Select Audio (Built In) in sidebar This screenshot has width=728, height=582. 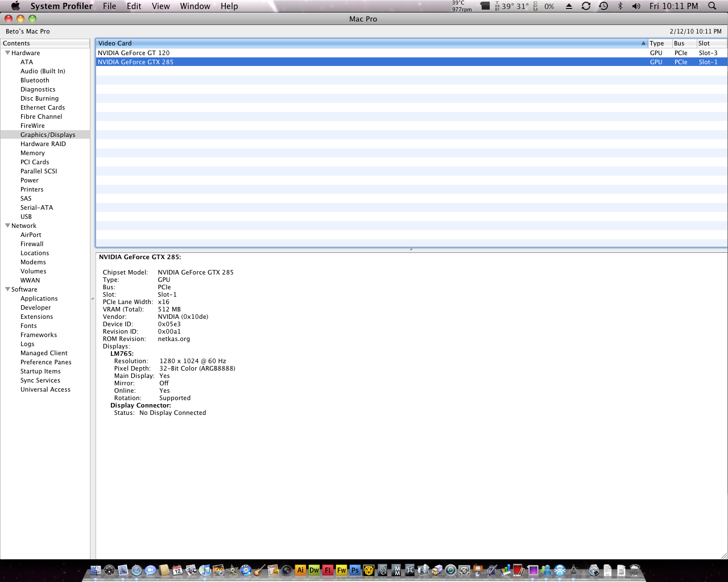43,71
